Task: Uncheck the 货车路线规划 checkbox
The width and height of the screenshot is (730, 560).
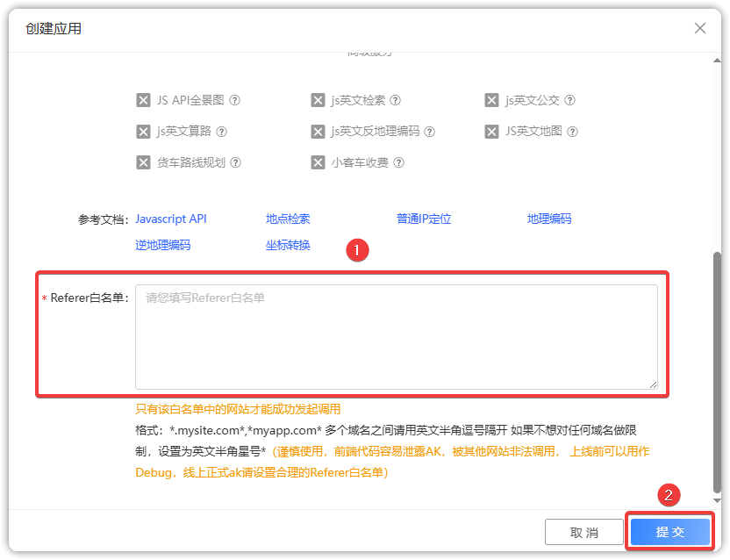Action: [x=144, y=162]
